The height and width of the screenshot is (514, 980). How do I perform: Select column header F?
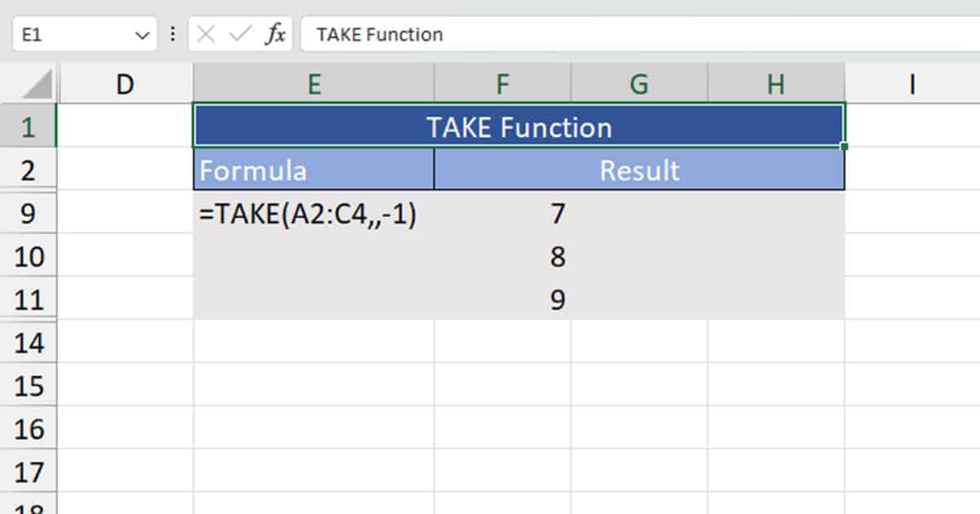click(502, 82)
